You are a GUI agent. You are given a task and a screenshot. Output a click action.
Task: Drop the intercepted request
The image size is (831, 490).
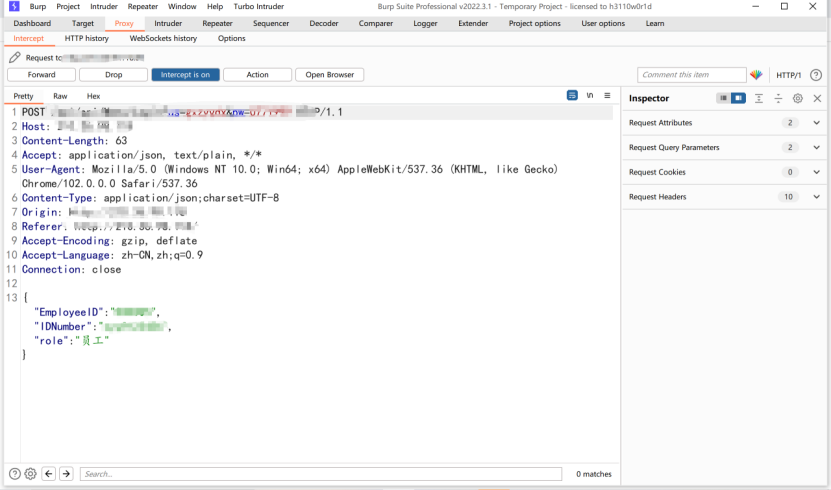113,75
